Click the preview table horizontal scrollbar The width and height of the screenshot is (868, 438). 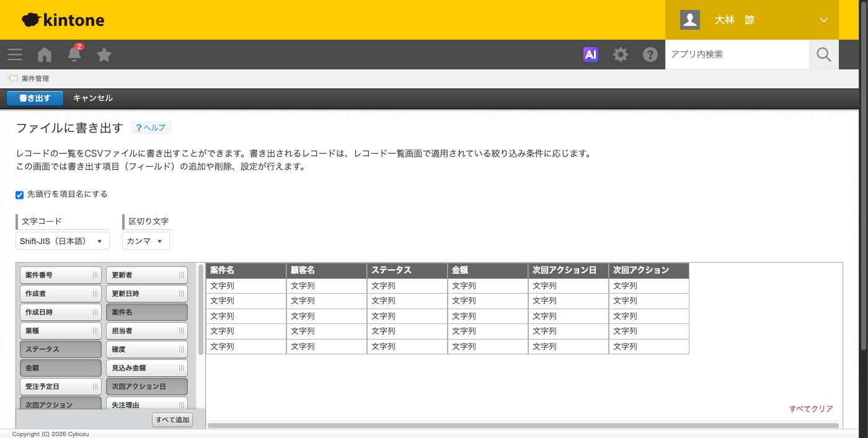pos(523,426)
